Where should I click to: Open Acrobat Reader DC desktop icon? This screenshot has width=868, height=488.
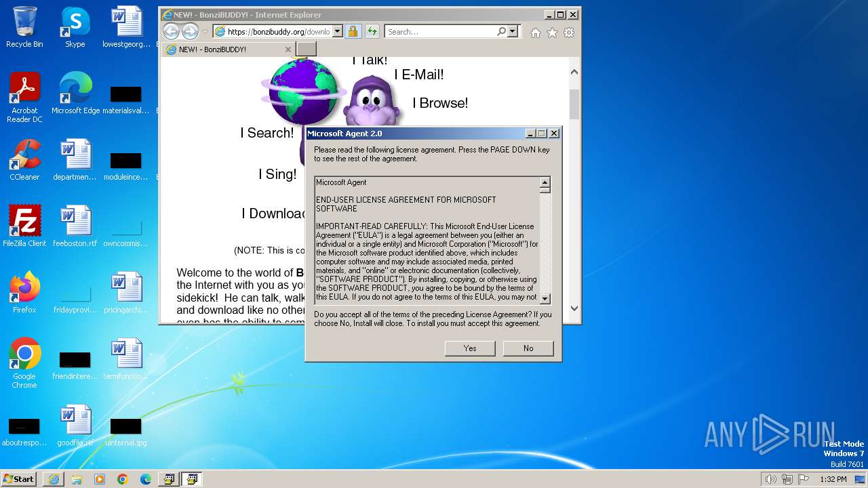(24, 98)
